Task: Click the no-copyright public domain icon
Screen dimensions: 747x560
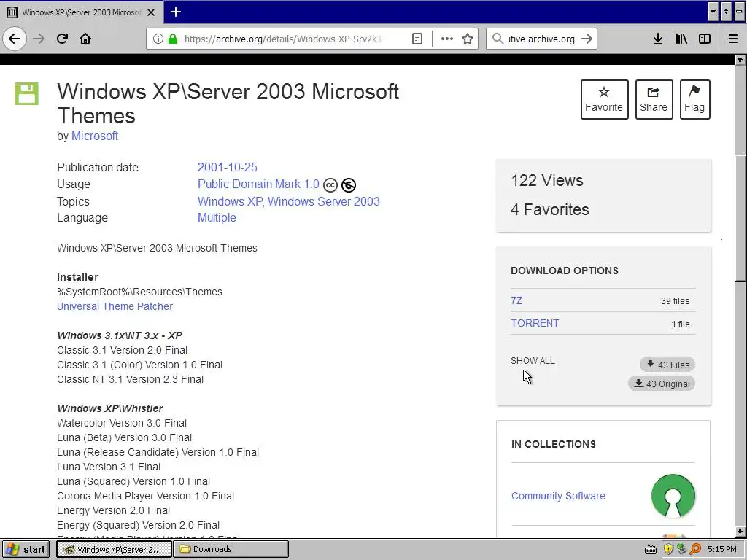Action: click(349, 184)
